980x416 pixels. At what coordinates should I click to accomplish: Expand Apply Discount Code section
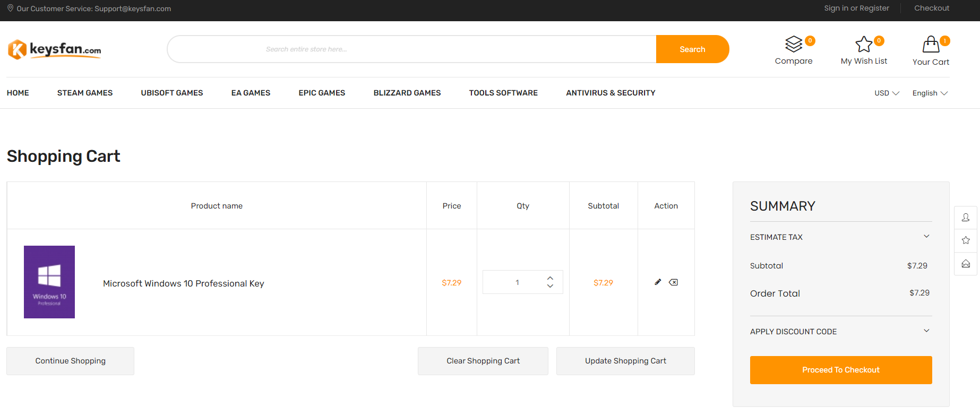(x=926, y=331)
